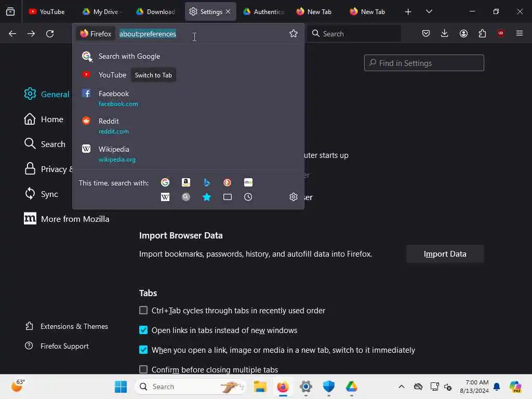
Task: Click Switch to Tab for YouTube
Action: [153, 75]
